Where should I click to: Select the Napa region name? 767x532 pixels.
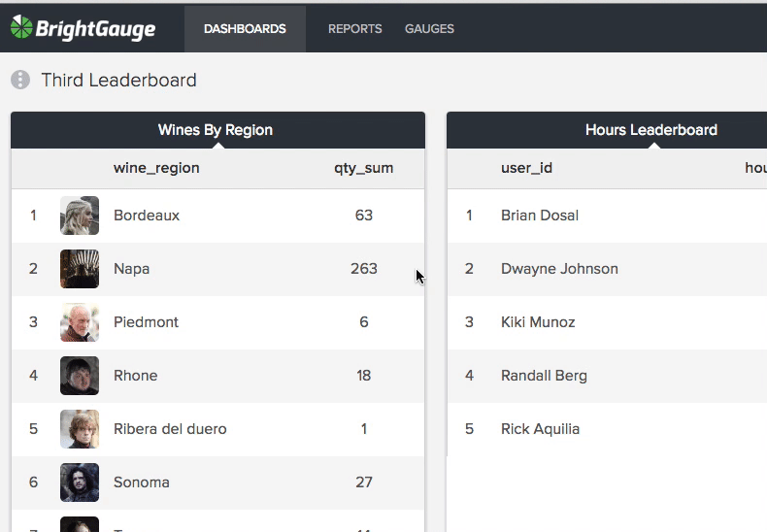(x=132, y=269)
